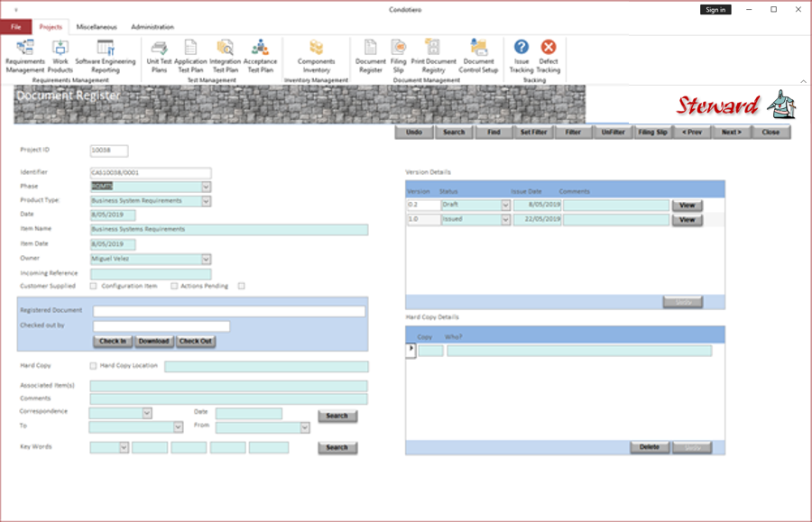Click the form Close button
812x522 pixels.
click(x=770, y=133)
